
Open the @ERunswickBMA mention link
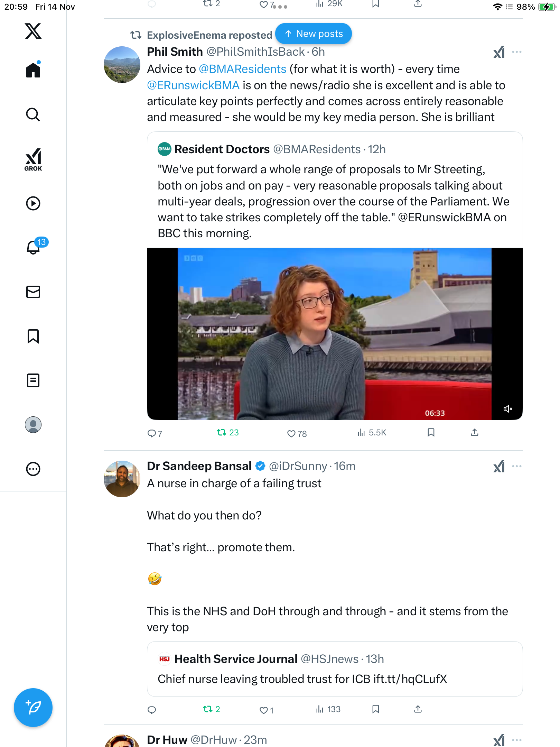pos(193,85)
